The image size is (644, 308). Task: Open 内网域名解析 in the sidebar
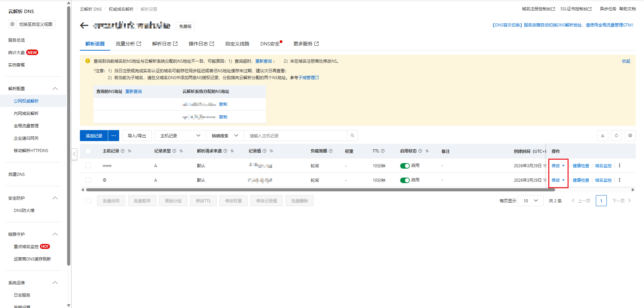tap(26, 113)
